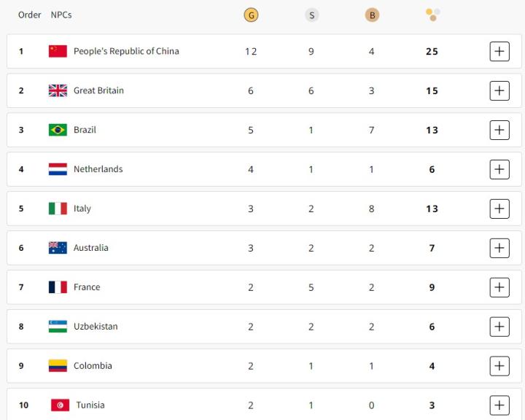The height and width of the screenshot is (420, 525).
Task: Click the People's Republic of China flag
Action: 58,51
